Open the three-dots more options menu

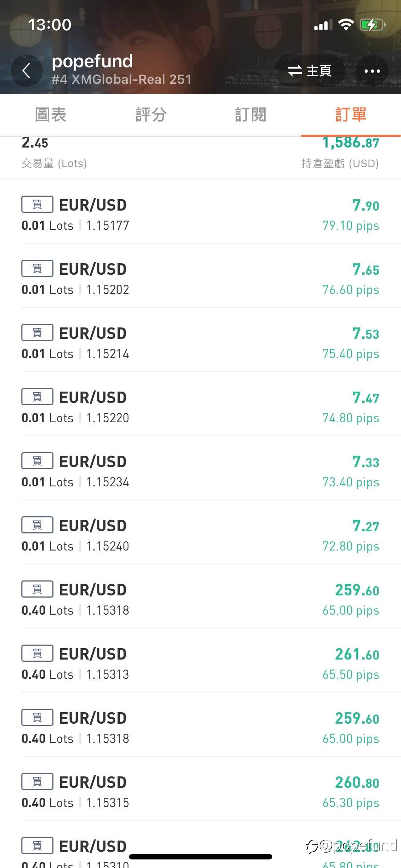[372, 71]
